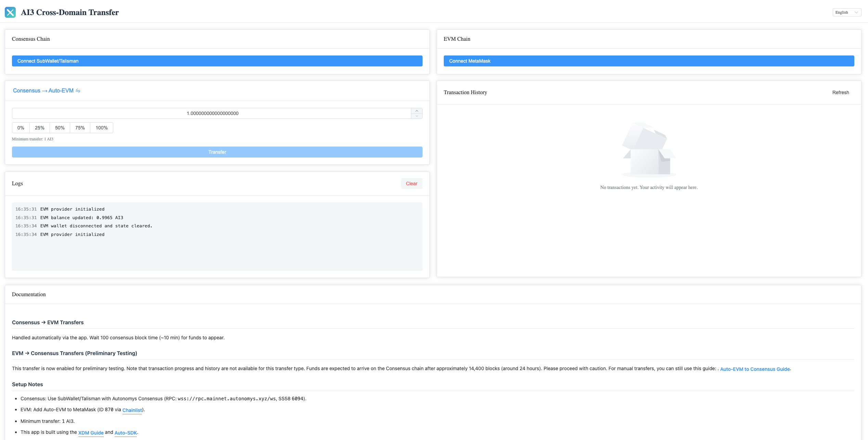Increase amount with the up stepper arrow

pyautogui.click(x=416, y=111)
